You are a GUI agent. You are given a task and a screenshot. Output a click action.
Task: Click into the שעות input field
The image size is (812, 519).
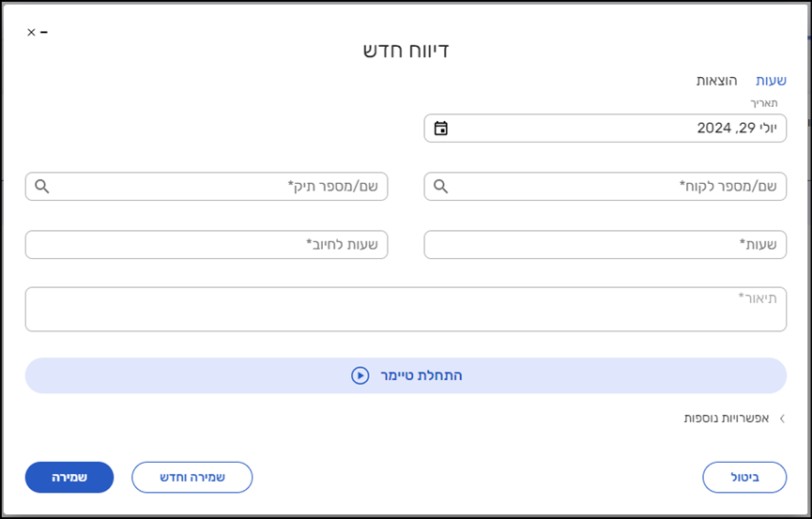pos(605,245)
